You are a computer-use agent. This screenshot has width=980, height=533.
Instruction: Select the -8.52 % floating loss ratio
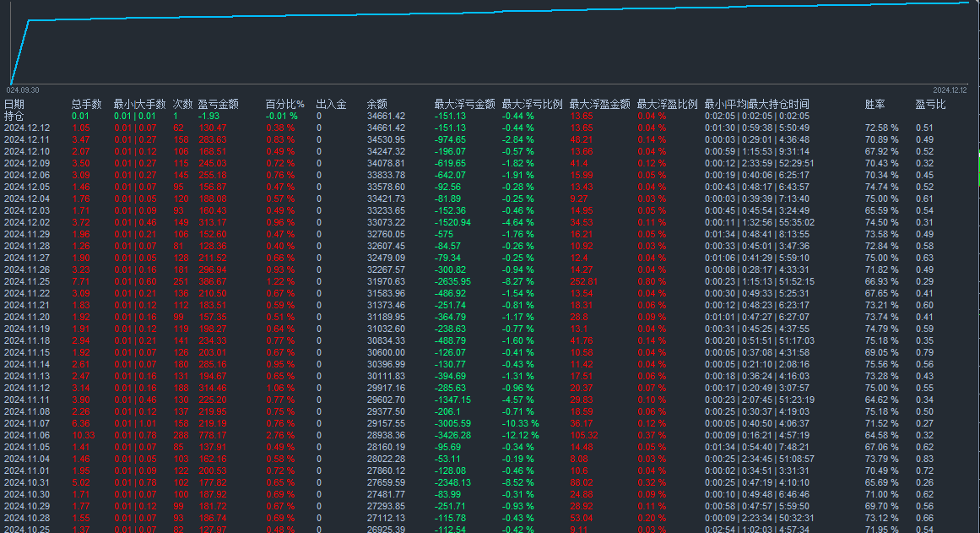click(x=517, y=482)
